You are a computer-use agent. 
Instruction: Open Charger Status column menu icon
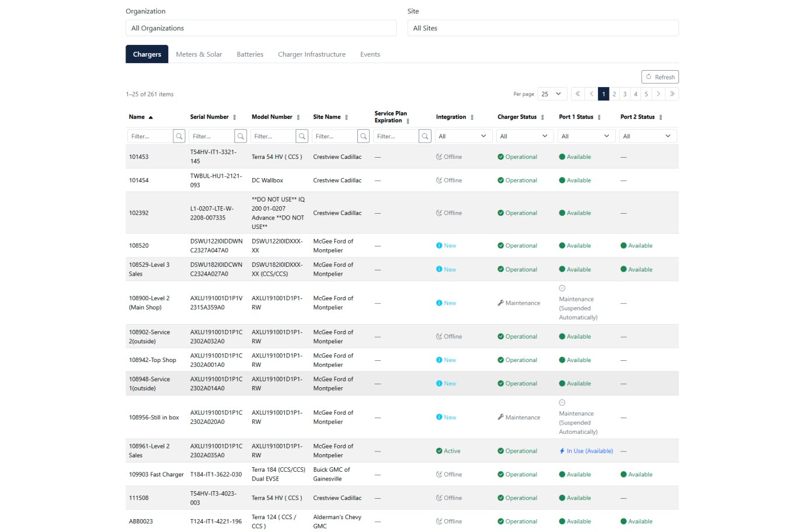(x=543, y=117)
